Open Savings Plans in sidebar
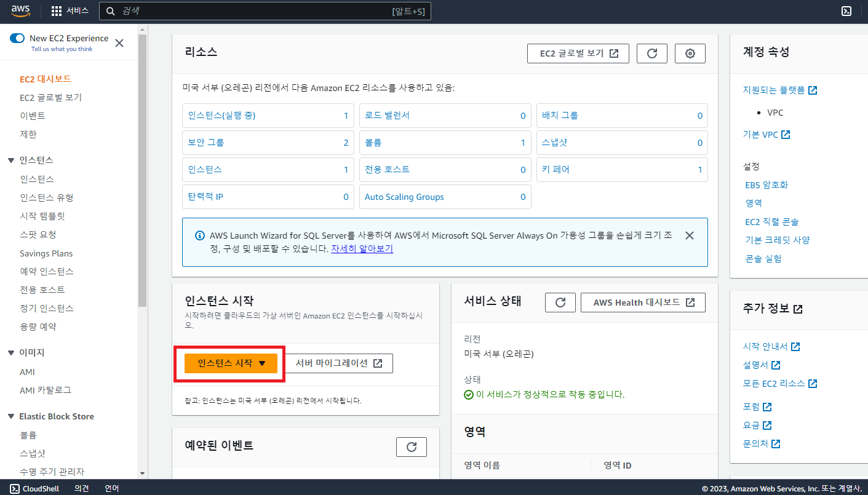868x495 pixels. 46,253
